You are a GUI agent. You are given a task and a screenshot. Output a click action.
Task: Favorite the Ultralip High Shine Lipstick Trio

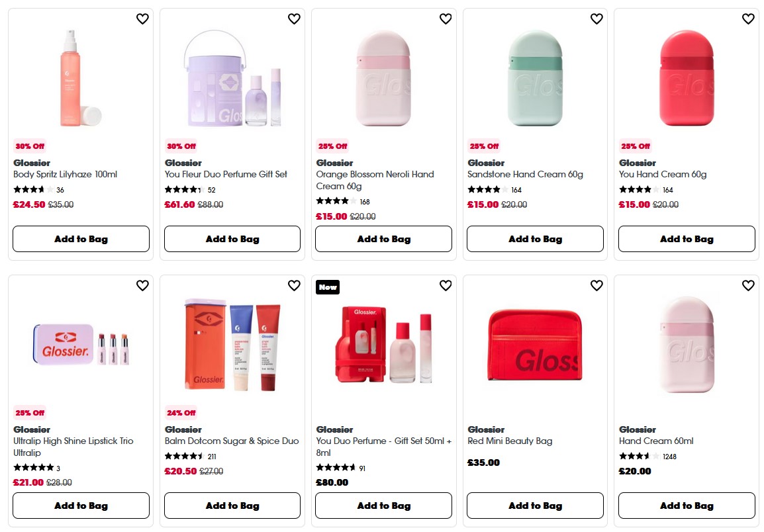point(142,285)
